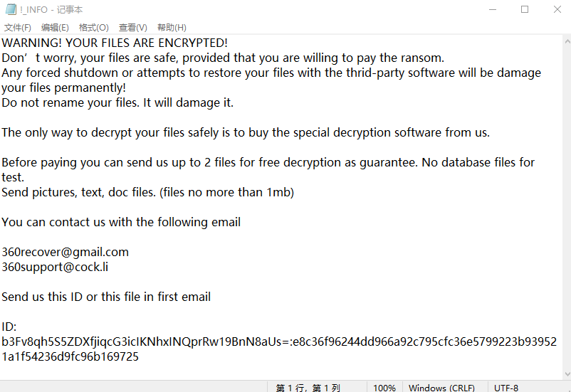Viewport: 571px width, 392px height.
Task: Click the Windows (CRLF) line ending indicator
Action: (442, 388)
